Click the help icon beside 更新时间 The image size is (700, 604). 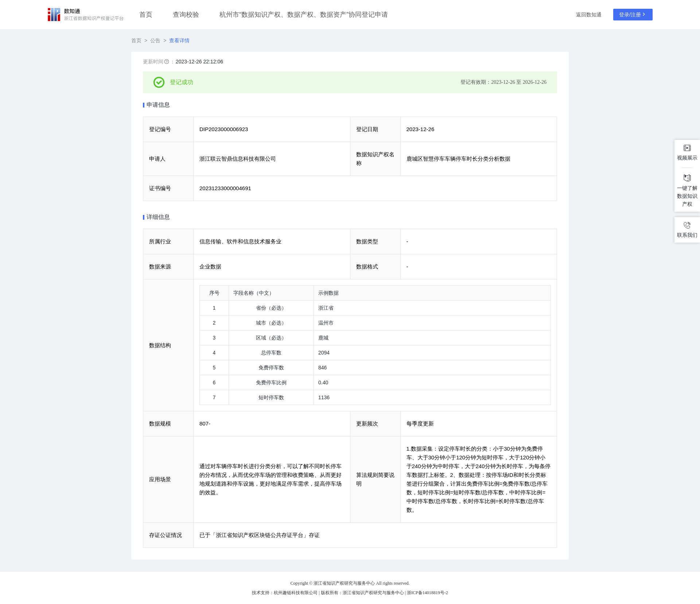pos(167,62)
